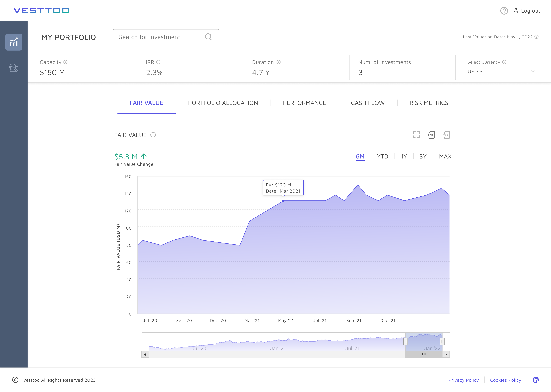The image size is (551, 392).
Task: Export chart as PDF
Action: (x=431, y=135)
